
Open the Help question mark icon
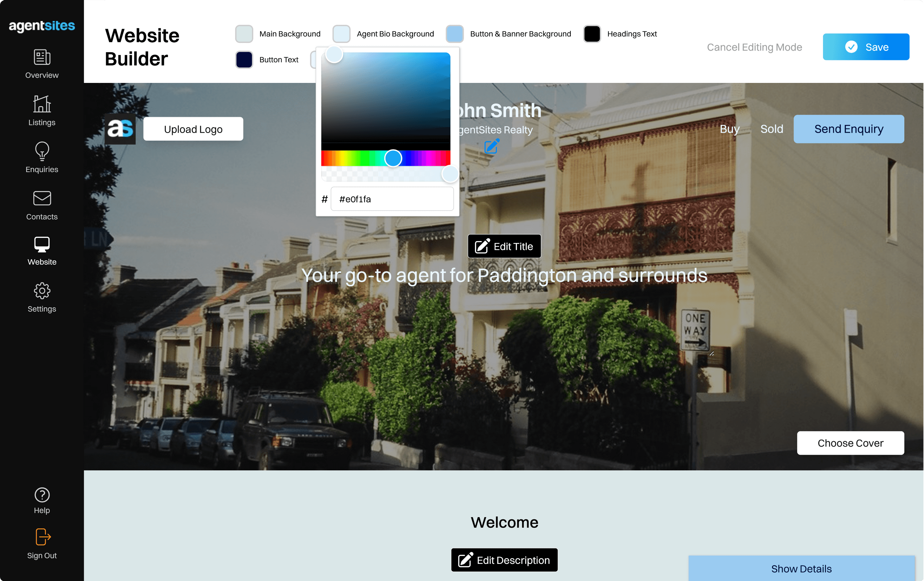tap(42, 495)
